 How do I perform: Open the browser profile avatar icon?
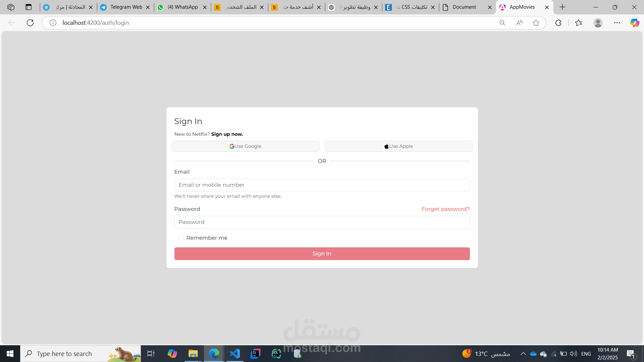click(598, 23)
